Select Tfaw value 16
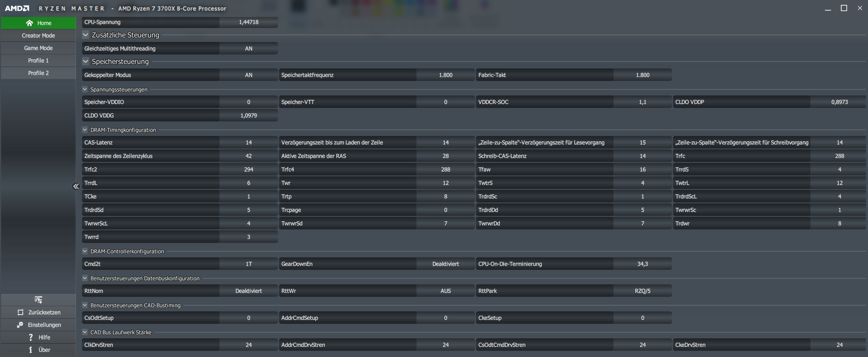This screenshot has height=357, width=868. (642, 170)
